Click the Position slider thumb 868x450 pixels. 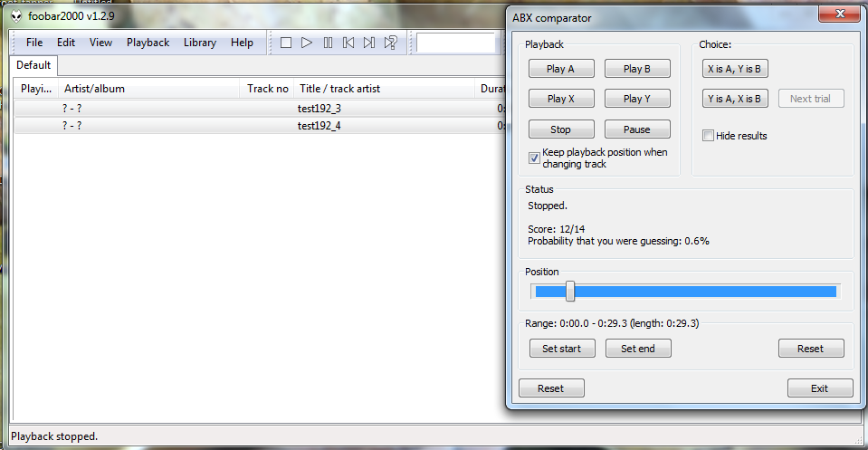tap(570, 292)
